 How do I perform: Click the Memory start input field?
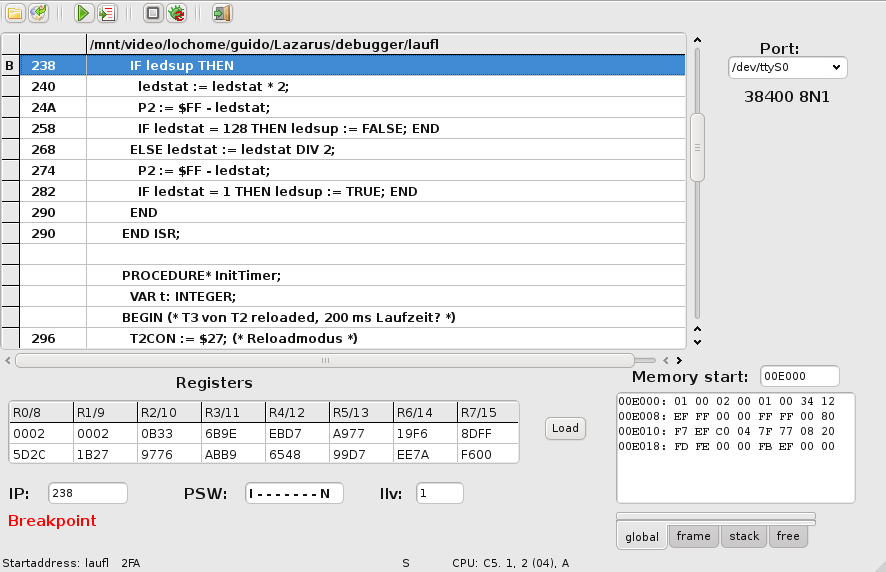point(800,376)
